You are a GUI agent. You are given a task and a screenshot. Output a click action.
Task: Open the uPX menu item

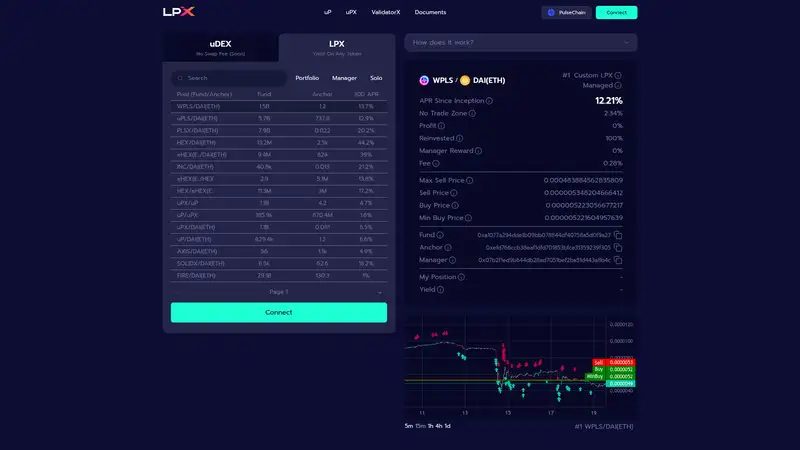(351, 12)
